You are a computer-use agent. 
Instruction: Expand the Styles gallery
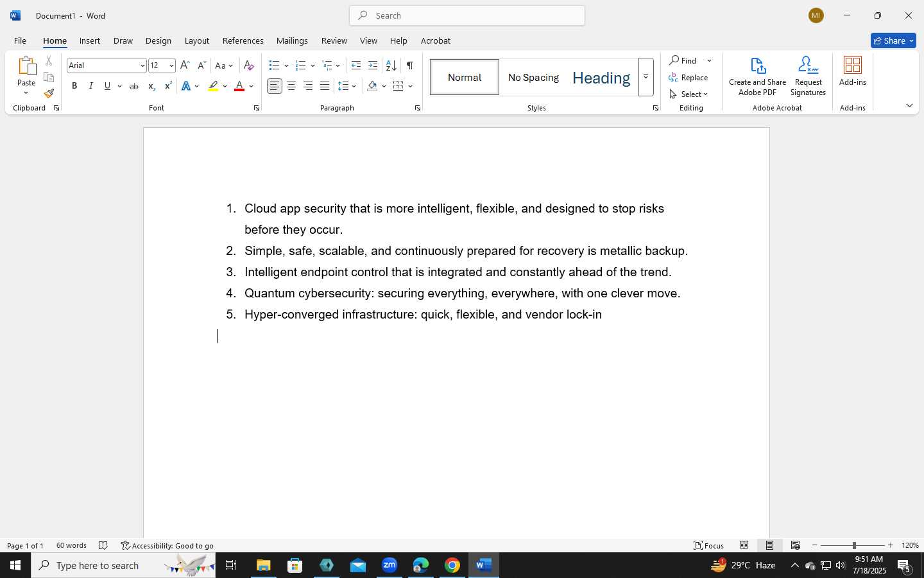pos(646,77)
